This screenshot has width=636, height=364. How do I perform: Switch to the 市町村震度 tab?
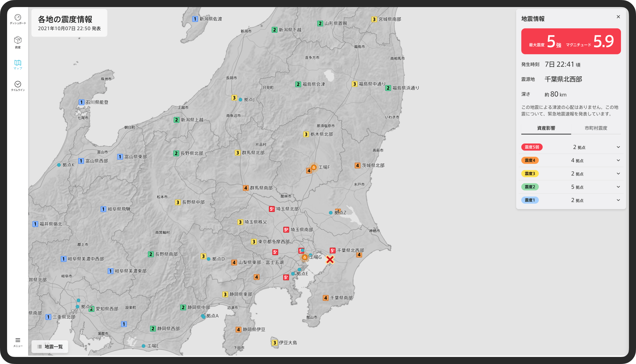tap(596, 128)
